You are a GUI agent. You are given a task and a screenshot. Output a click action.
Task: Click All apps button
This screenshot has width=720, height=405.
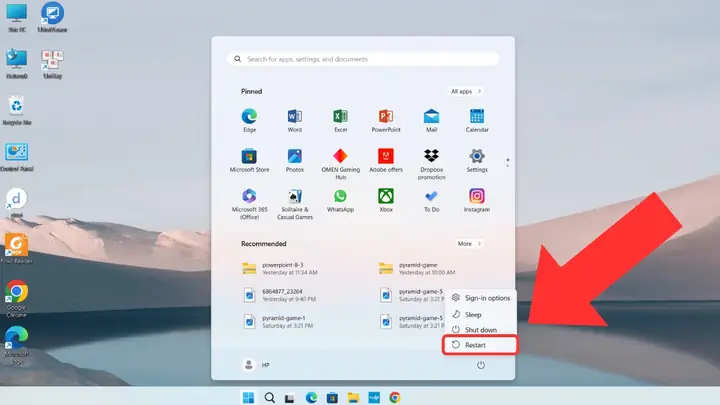pos(466,91)
